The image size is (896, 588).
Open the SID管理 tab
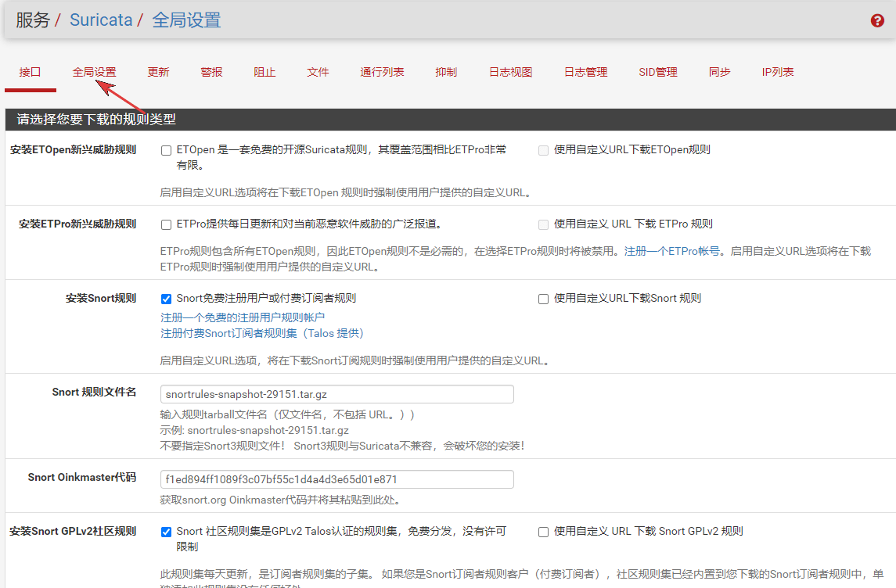(657, 72)
